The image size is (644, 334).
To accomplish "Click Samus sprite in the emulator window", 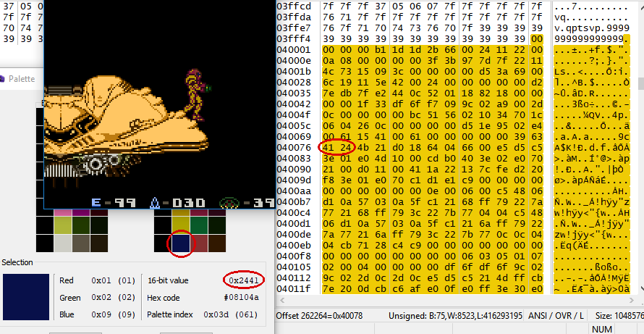I will coord(197,94).
